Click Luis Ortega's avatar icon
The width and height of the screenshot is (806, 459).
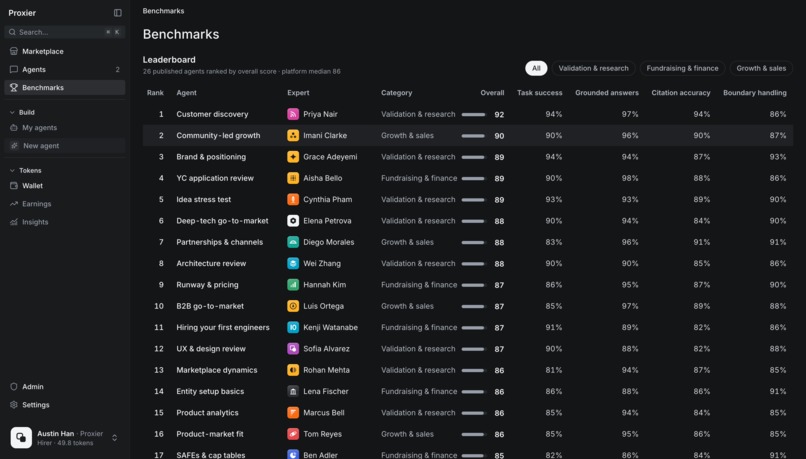(x=293, y=306)
